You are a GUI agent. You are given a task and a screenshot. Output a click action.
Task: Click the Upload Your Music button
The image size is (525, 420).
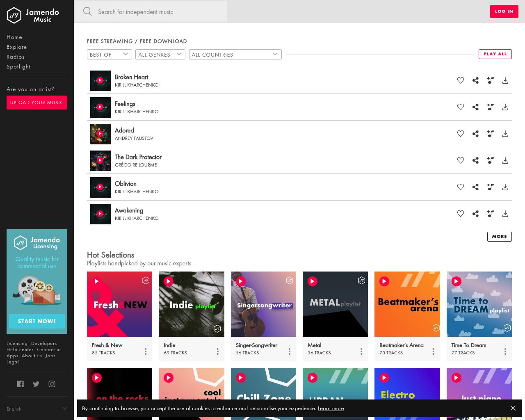coord(37,103)
